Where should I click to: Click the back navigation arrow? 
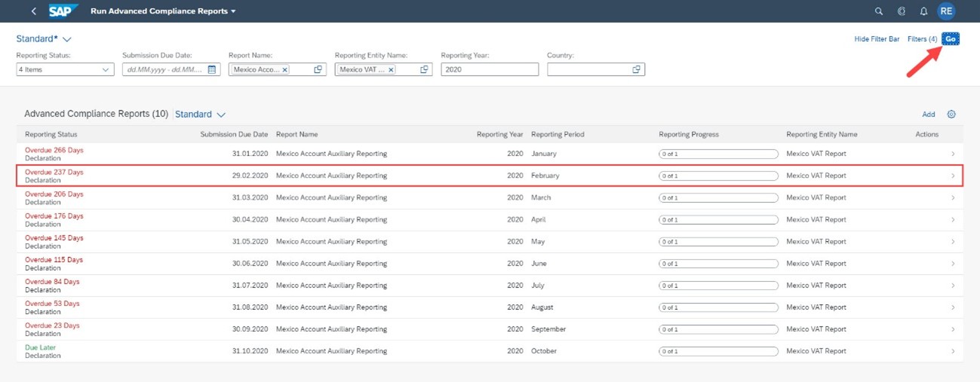34,11
